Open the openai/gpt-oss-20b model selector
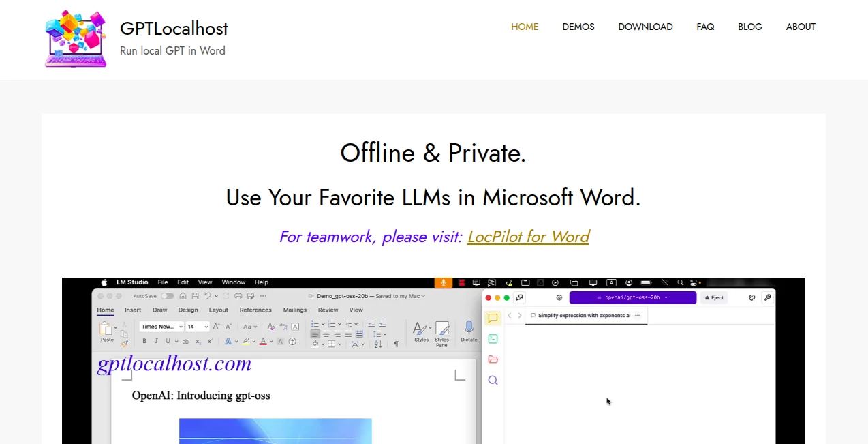This screenshot has height=444, width=868. click(633, 297)
